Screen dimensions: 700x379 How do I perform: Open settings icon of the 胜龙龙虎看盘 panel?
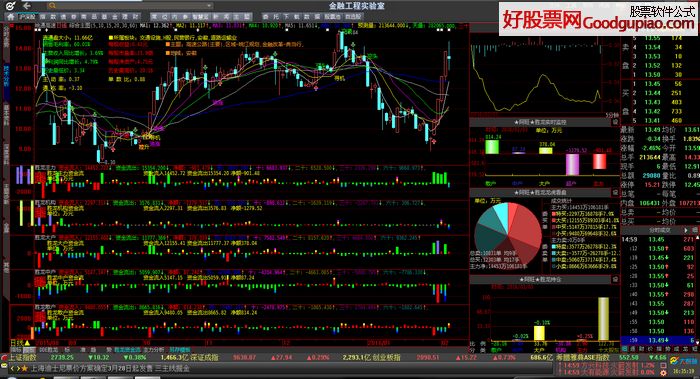tap(615, 192)
